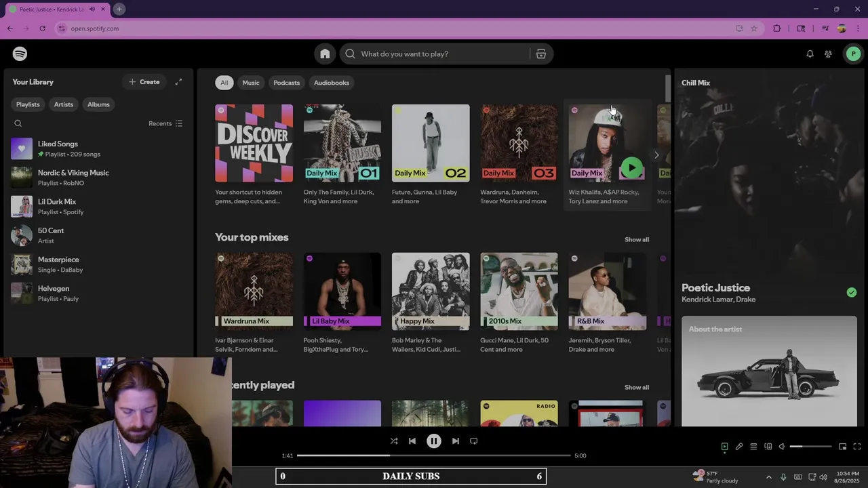Open the Lil Baby Mix card
This screenshot has width=868, height=488.
pos(342,303)
